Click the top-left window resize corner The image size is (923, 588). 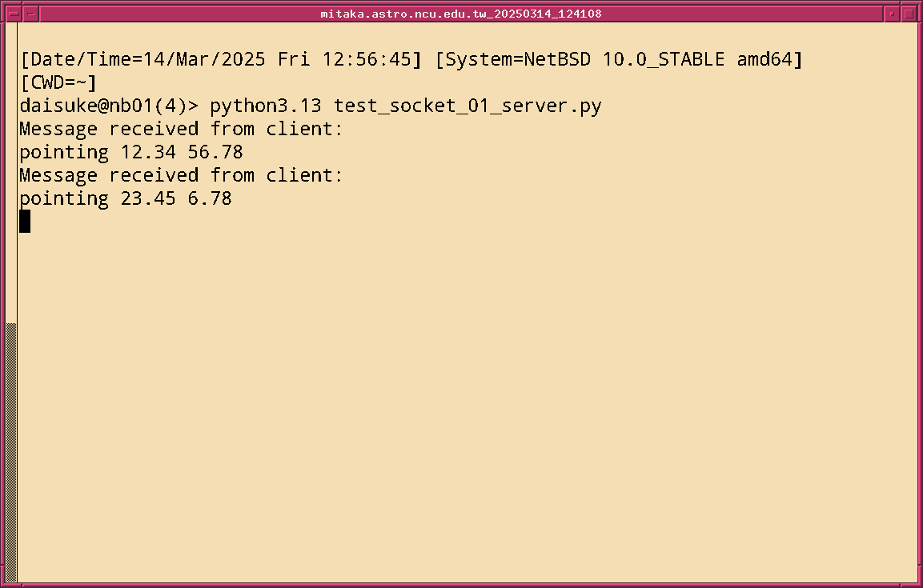point(4,4)
